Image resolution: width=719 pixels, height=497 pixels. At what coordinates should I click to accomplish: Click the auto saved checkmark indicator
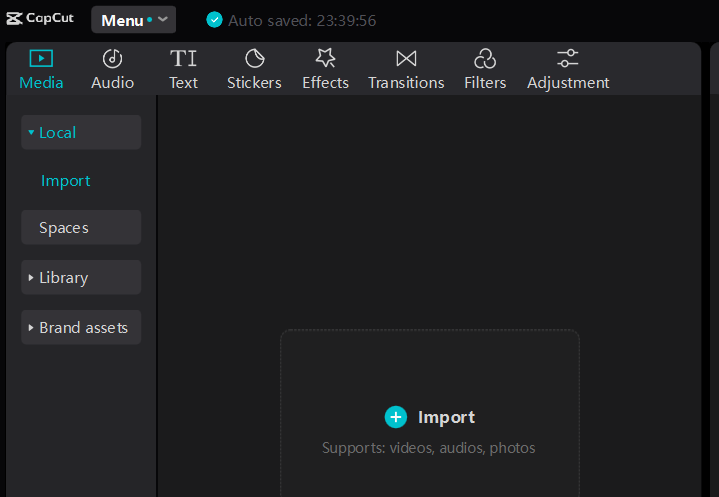point(214,20)
